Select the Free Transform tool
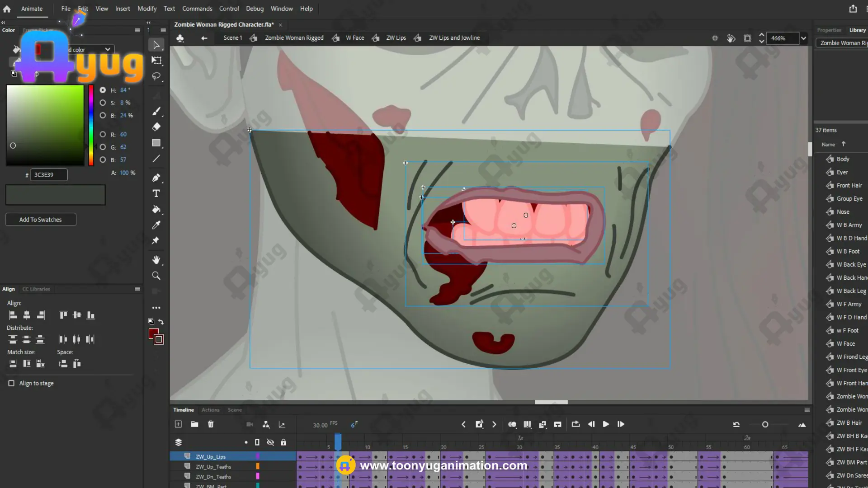868x488 pixels. click(x=156, y=61)
